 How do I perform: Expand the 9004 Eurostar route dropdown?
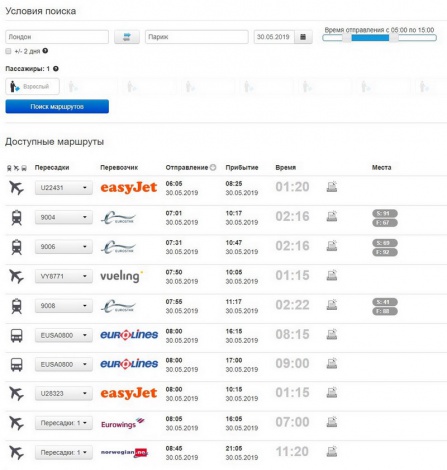(x=64, y=217)
